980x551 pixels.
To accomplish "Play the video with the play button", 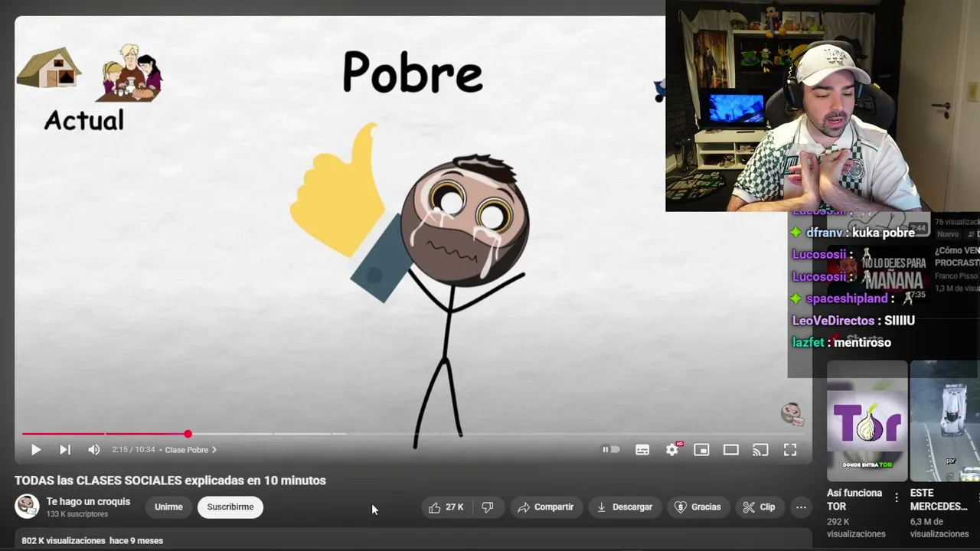I will [x=35, y=450].
